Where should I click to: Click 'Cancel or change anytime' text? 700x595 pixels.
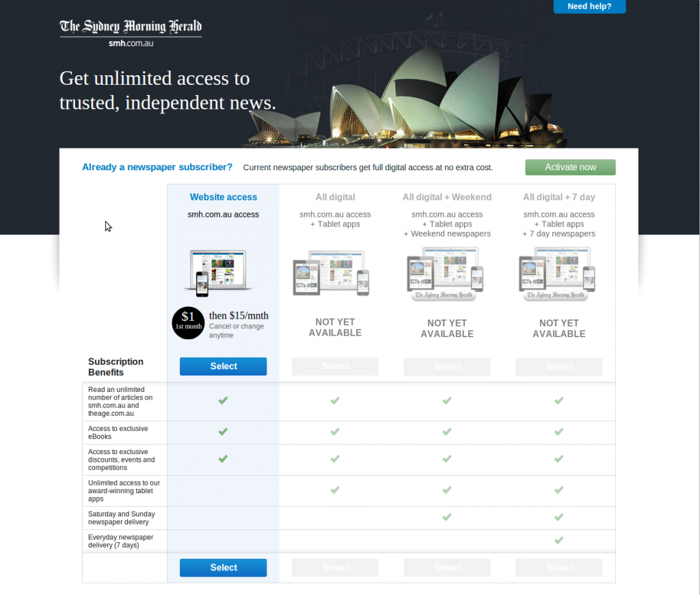(237, 330)
